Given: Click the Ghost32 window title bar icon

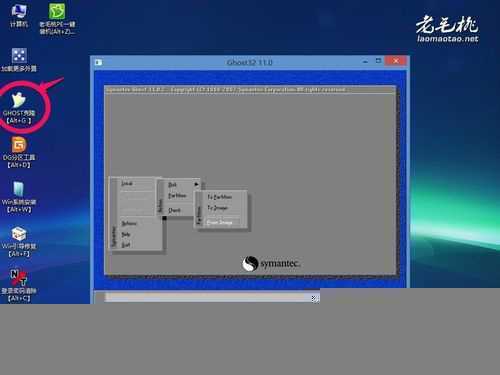Looking at the screenshot, I should [98, 62].
